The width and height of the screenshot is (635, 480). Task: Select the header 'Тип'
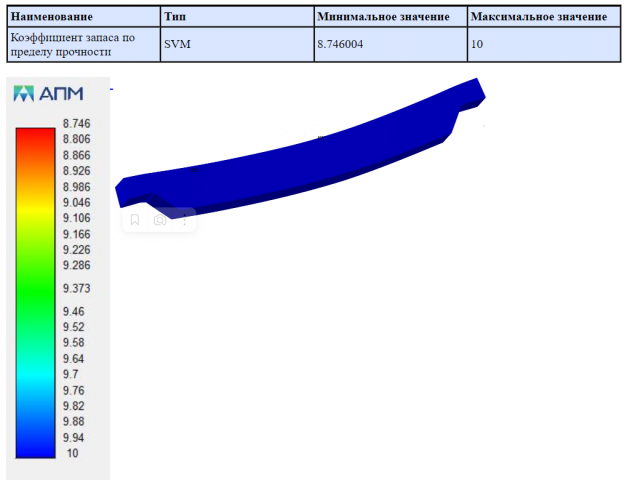click(175, 17)
